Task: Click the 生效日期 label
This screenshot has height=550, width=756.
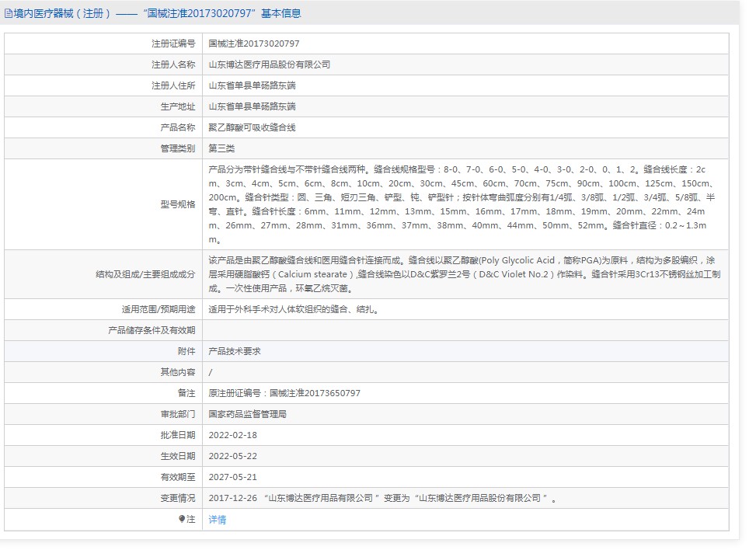Action: [x=177, y=456]
